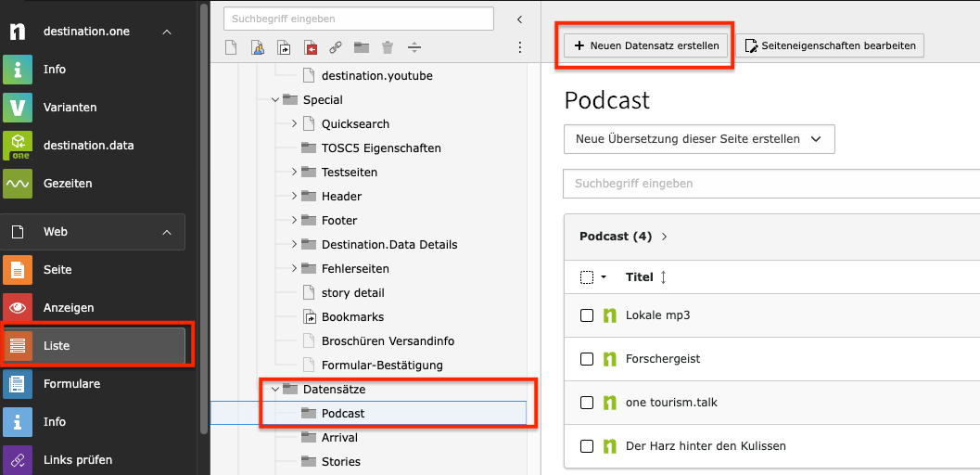Open Der Harz hinter den Kulissen title
Image resolution: width=980 pixels, height=475 pixels.
(x=706, y=446)
